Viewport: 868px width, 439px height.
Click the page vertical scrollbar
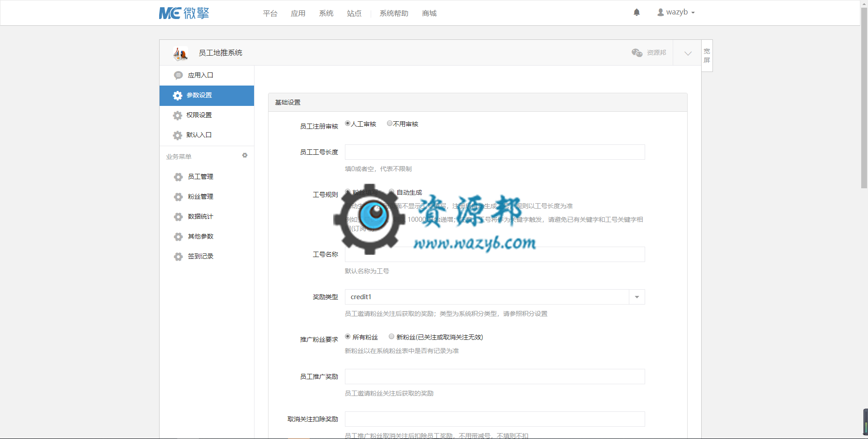[x=864, y=97]
